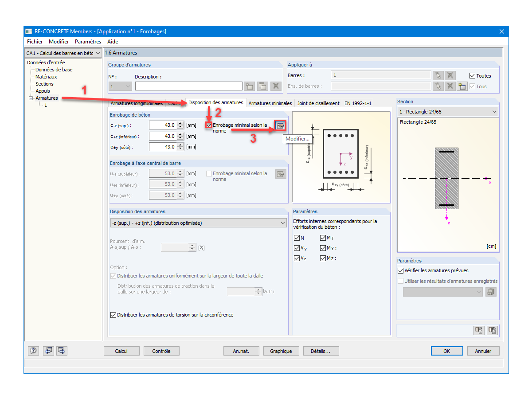Open the Modifier dialog for minimum concrete cover

click(x=280, y=125)
